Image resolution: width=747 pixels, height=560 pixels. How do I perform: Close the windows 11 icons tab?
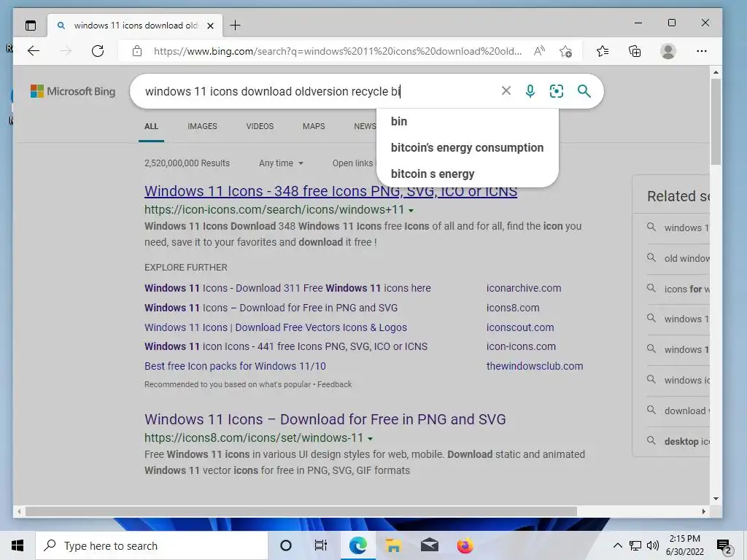click(x=210, y=26)
